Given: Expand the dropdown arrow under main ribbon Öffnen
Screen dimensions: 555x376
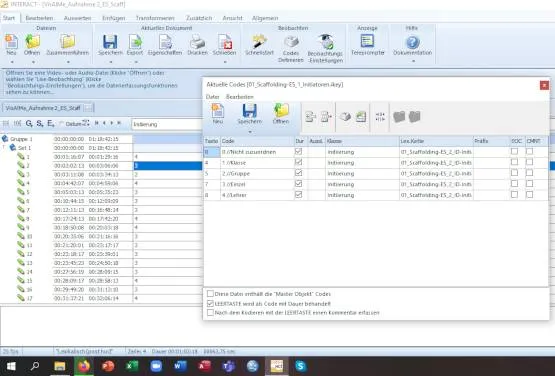Looking at the screenshot, I should (x=33, y=62).
